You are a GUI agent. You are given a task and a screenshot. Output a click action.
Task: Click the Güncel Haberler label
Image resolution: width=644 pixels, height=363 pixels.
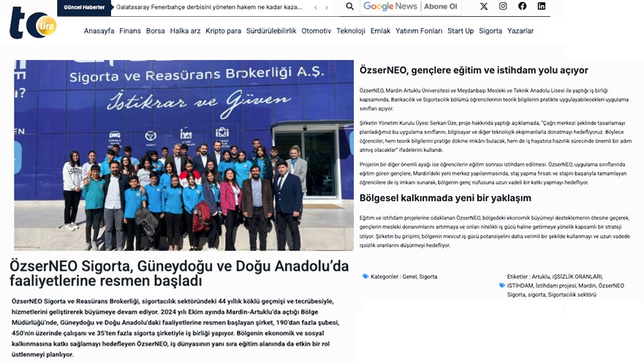[84, 7]
